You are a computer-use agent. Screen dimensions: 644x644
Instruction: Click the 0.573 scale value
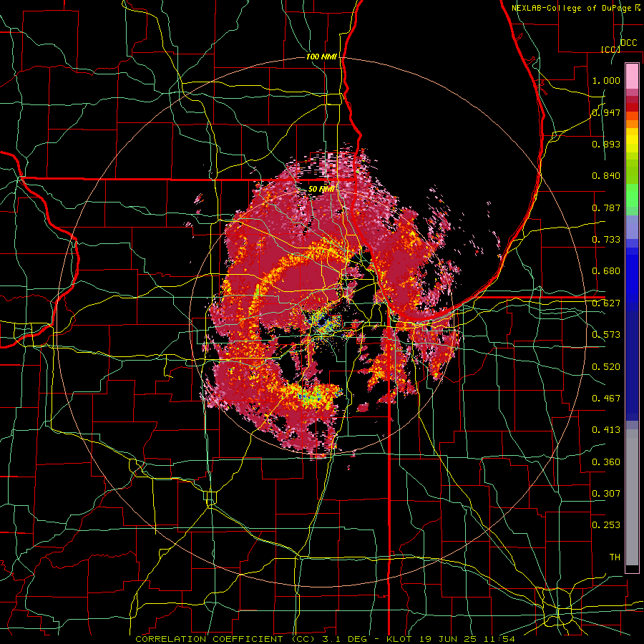pyautogui.click(x=606, y=335)
